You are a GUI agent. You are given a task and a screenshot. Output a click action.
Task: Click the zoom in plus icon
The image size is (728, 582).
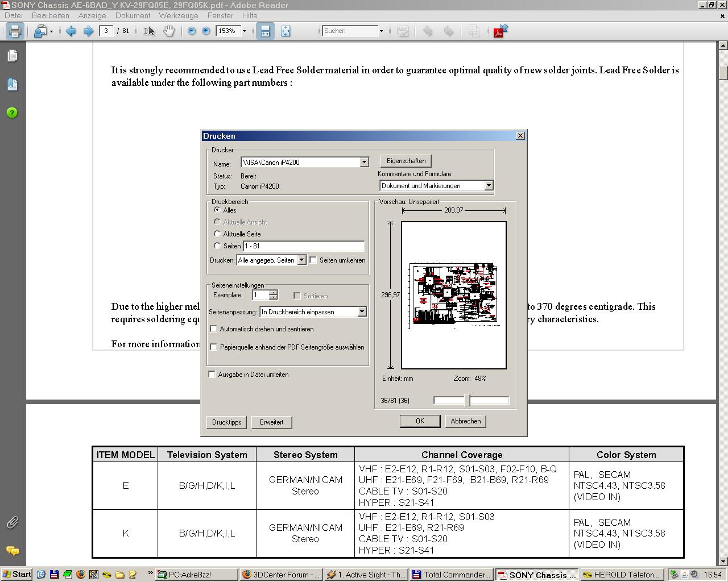[206, 31]
